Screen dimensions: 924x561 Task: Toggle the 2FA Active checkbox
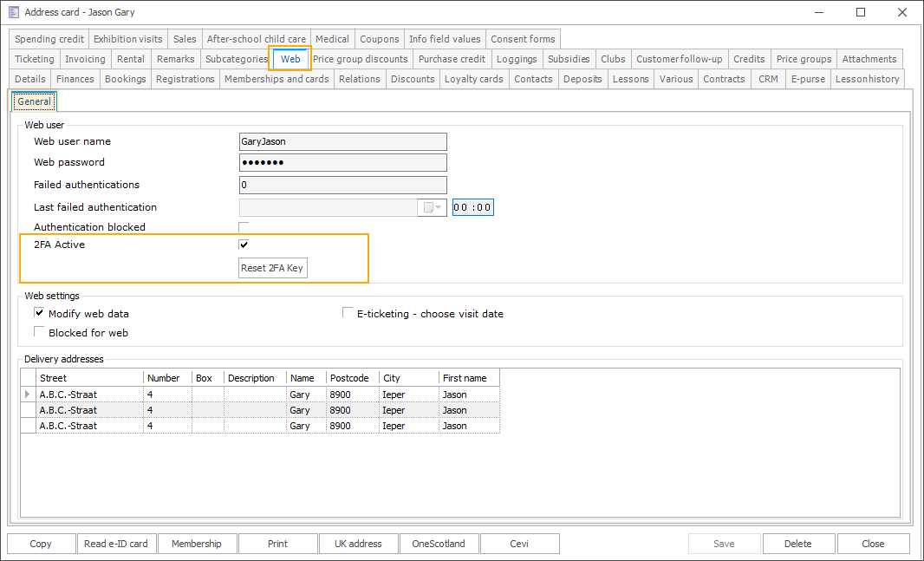click(x=244, y=245)
